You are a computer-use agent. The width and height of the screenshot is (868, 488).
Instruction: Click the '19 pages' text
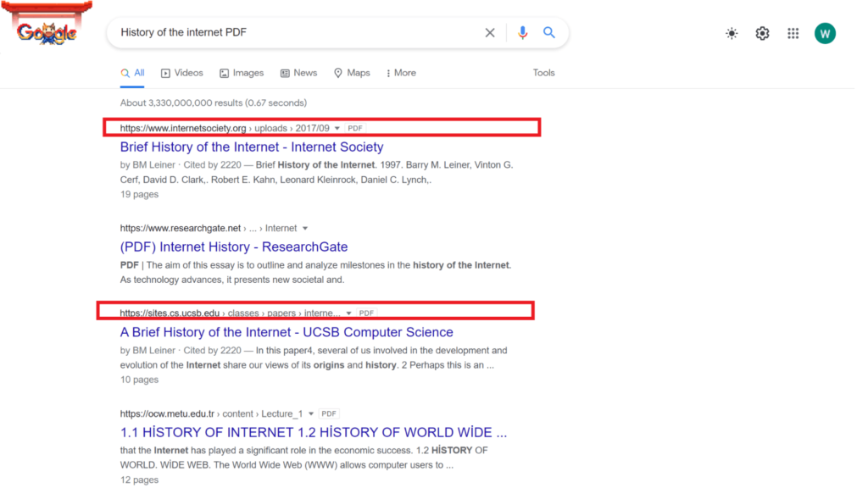[x=140, y=195]
